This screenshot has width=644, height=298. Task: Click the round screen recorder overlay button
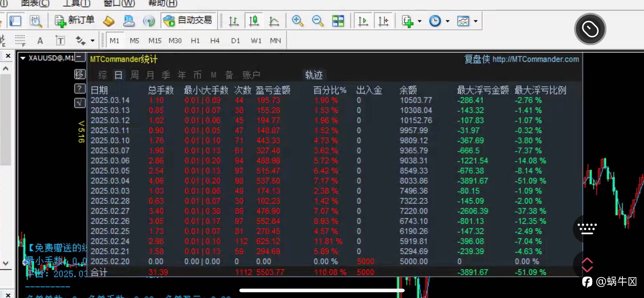coord(590,29)
